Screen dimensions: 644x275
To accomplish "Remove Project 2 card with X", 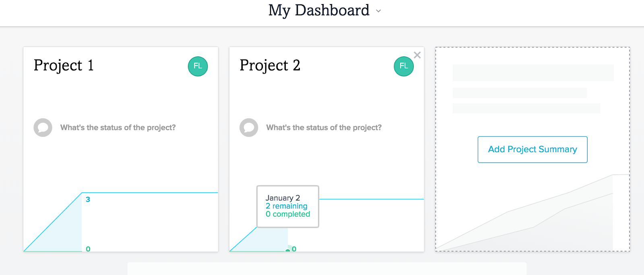I will [417, 55].
